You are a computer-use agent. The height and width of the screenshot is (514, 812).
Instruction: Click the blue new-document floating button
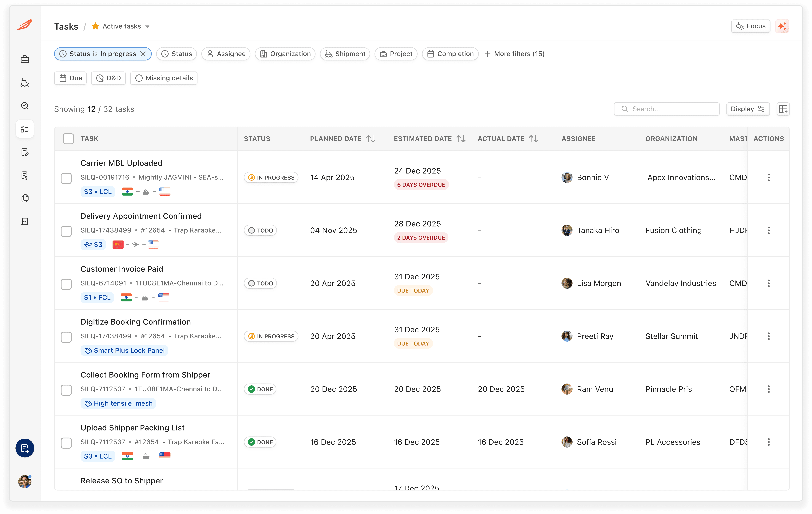[x=25, y=448]
